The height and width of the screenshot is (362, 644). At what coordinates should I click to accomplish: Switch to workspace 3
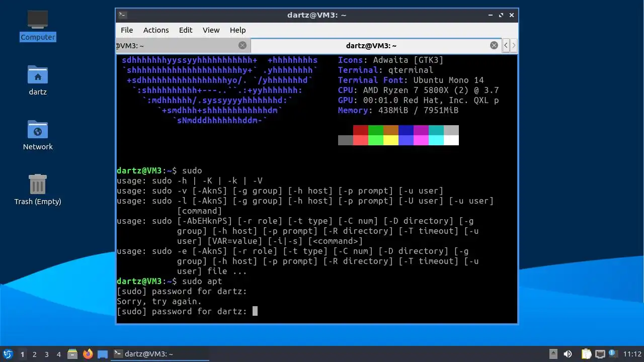46,354
